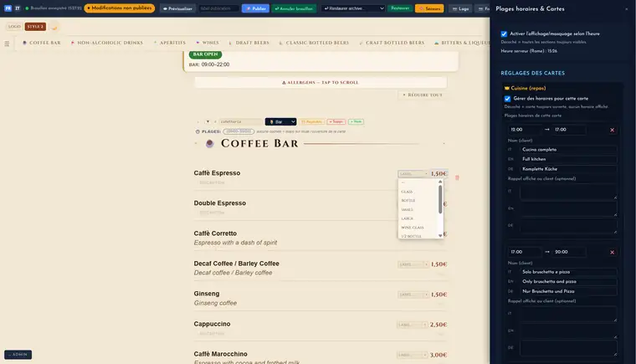Uncheck 'Gérer des horaires pour cette carte'

[x=507, y=99]
